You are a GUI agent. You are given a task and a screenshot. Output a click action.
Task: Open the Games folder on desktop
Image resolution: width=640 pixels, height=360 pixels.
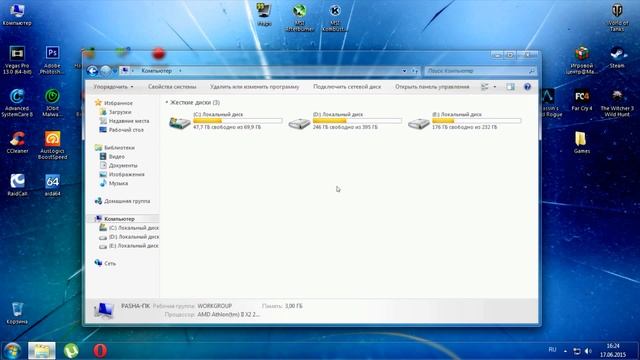point(582,142)
